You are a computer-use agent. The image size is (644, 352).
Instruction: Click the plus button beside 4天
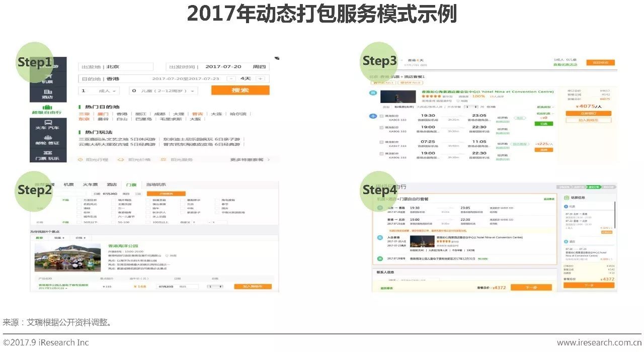260,78
